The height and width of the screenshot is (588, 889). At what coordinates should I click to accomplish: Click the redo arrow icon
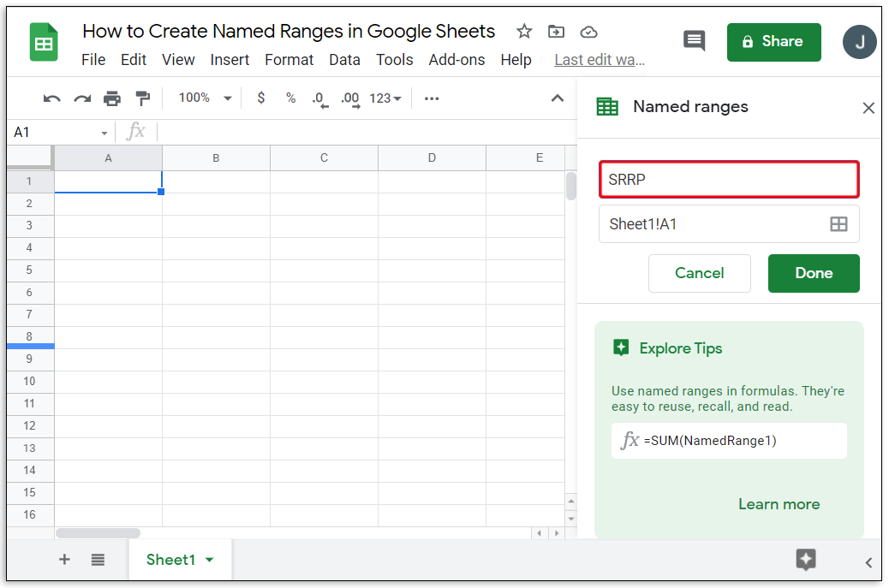[82, 98]
